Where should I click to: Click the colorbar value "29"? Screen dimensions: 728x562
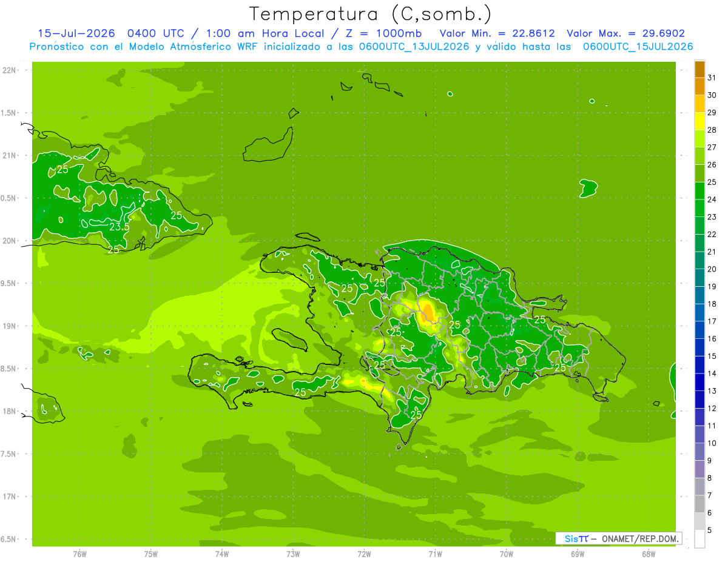coord(712,112)
